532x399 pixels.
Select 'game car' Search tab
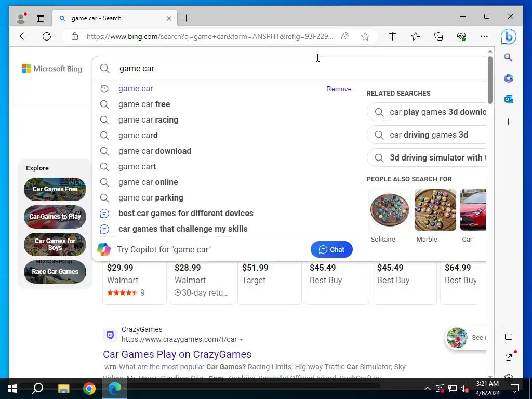point(115,18)
